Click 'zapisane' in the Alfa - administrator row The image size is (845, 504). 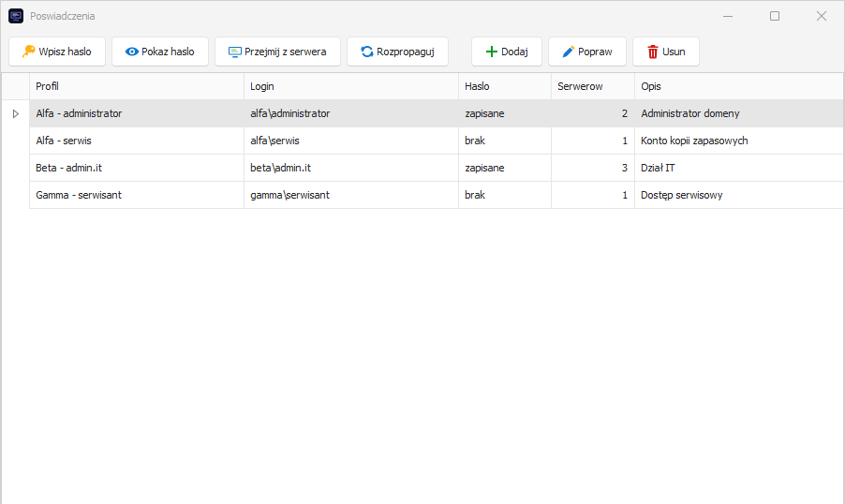[505, 113]
